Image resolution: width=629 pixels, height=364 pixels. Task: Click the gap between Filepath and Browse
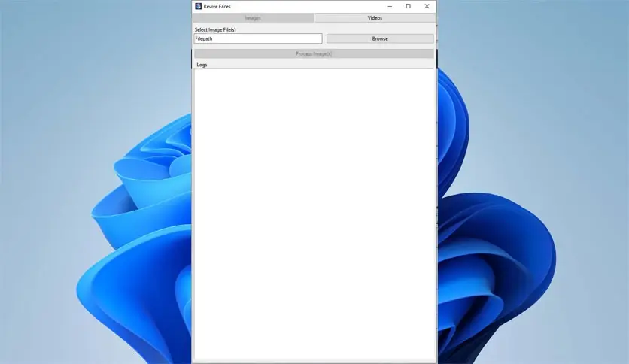(x=324, y=38)
